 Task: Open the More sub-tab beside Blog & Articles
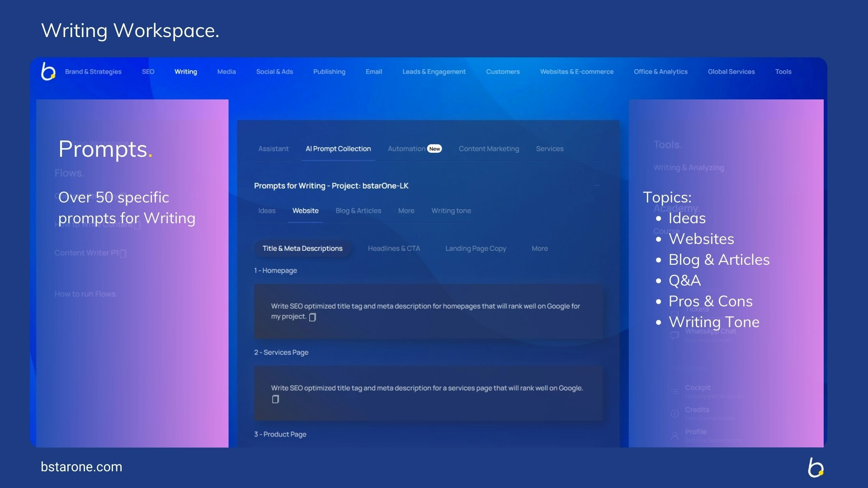406,211
